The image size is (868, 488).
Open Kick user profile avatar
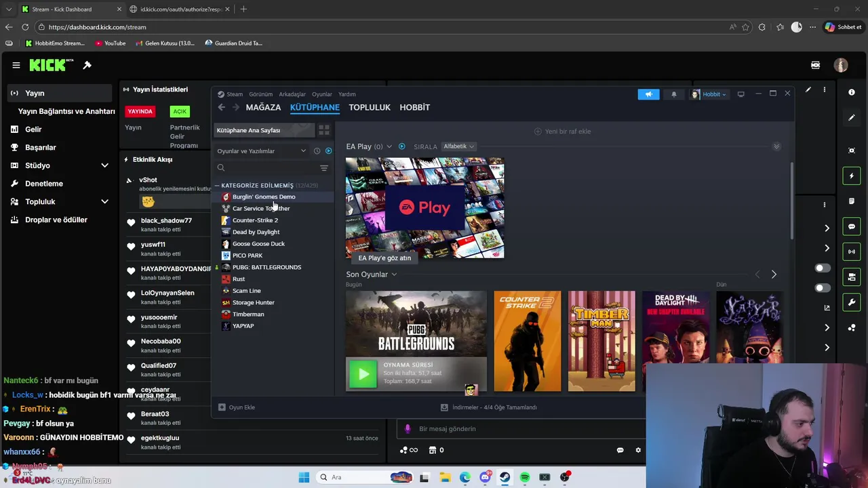(x=841, y=65)
